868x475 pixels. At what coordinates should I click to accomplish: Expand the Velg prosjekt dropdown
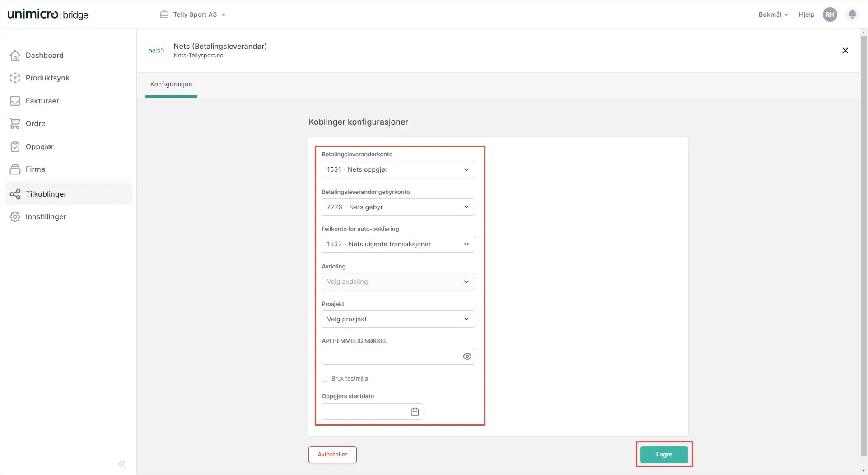coord(398,319)
